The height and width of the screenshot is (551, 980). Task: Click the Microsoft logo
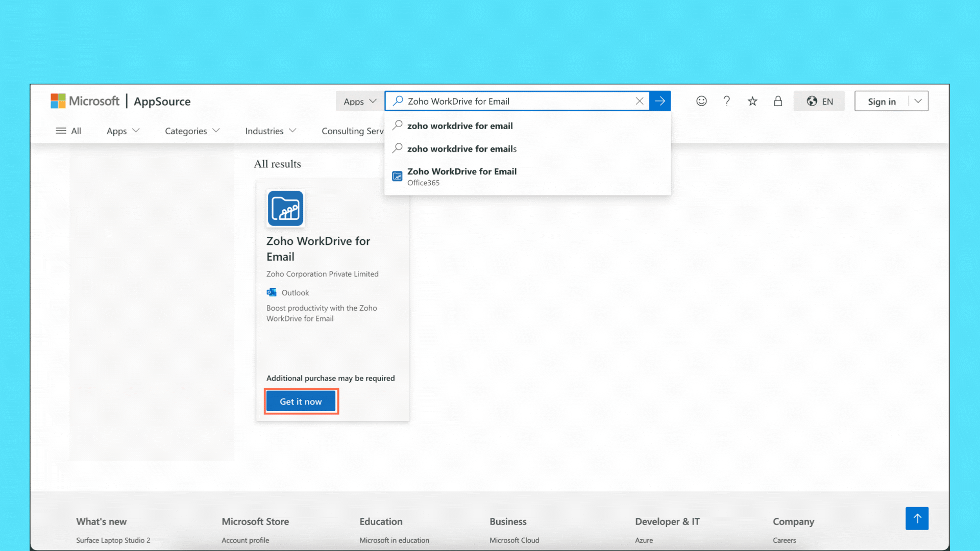coord(85,101)
